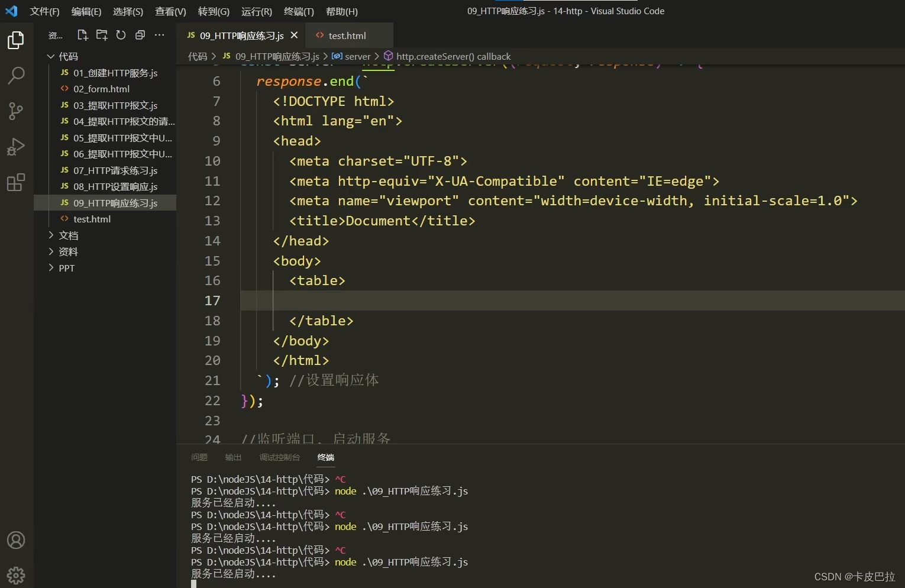Click line number 17 in gutter

tap(212, 301)
